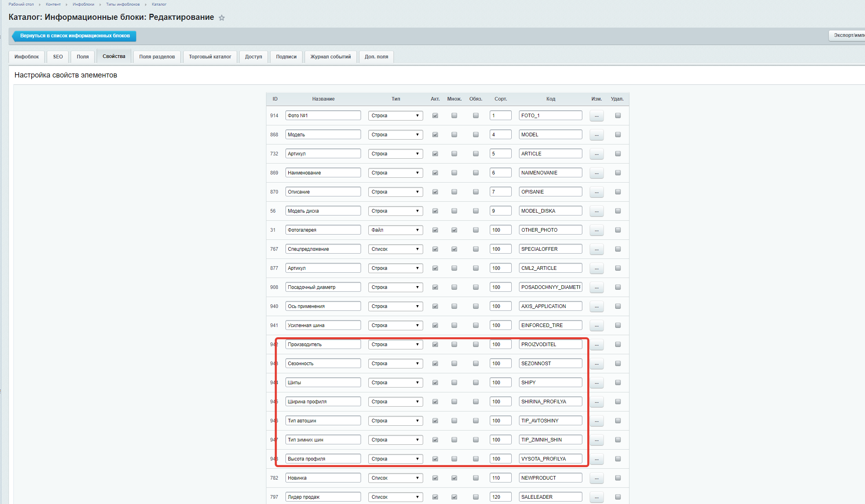Screen dimensions: 865x504
Task: Switch to the Инфоблок tab
Action: [x=26, y=57]
